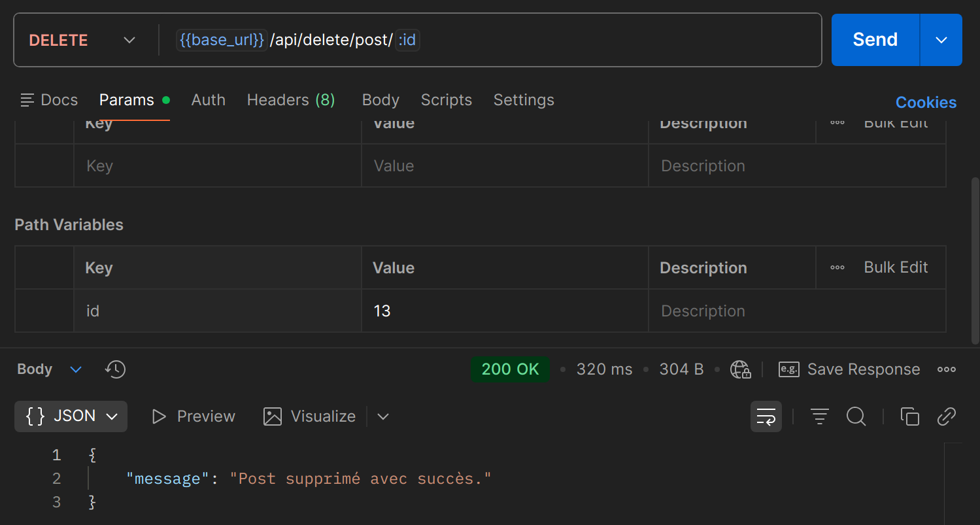Open the network globe lock icon

point(741,369)
